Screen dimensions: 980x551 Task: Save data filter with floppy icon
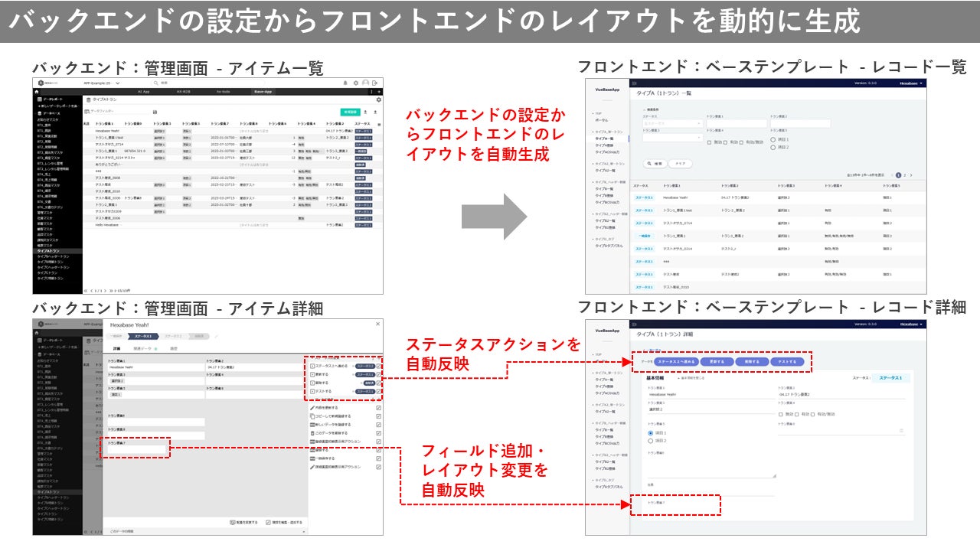(x=155, y=112)
